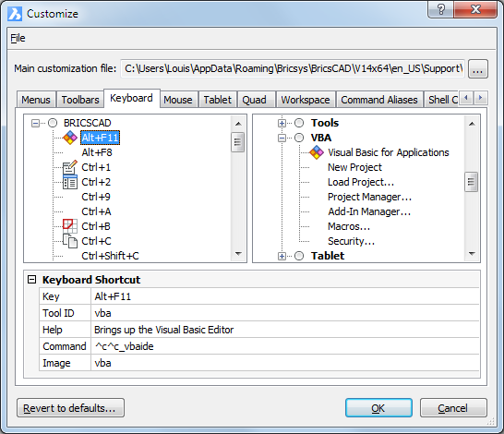Click shortcuts list scroll down arrow
This screenshot has width=504, height=434.
[238, 254]
